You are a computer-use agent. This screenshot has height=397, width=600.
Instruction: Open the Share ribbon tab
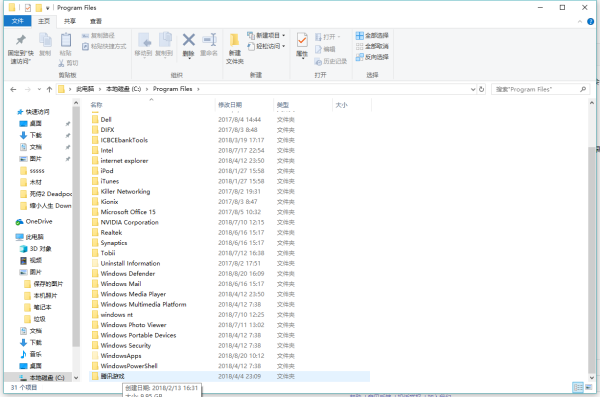click(x=70, y=21)
